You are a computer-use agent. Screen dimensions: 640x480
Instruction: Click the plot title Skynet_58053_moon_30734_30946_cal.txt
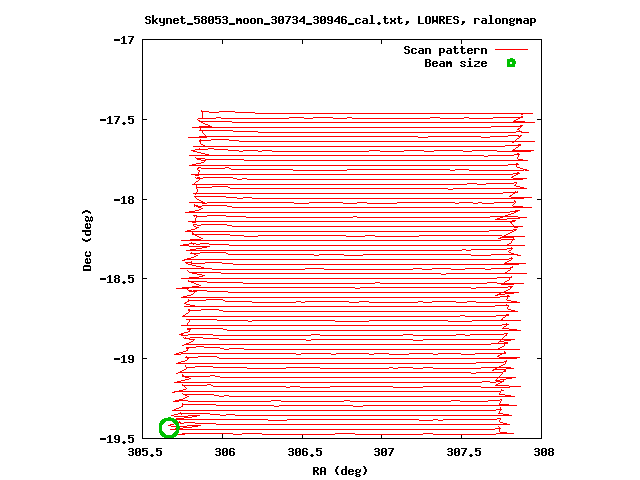pyautogui.click(x=274, y=20)
